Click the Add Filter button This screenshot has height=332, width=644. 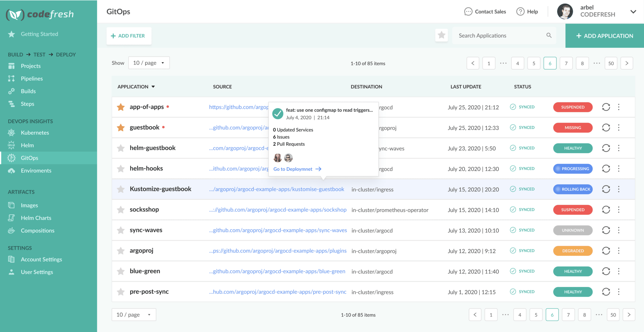pyautogui.click(x=129, y=36)
